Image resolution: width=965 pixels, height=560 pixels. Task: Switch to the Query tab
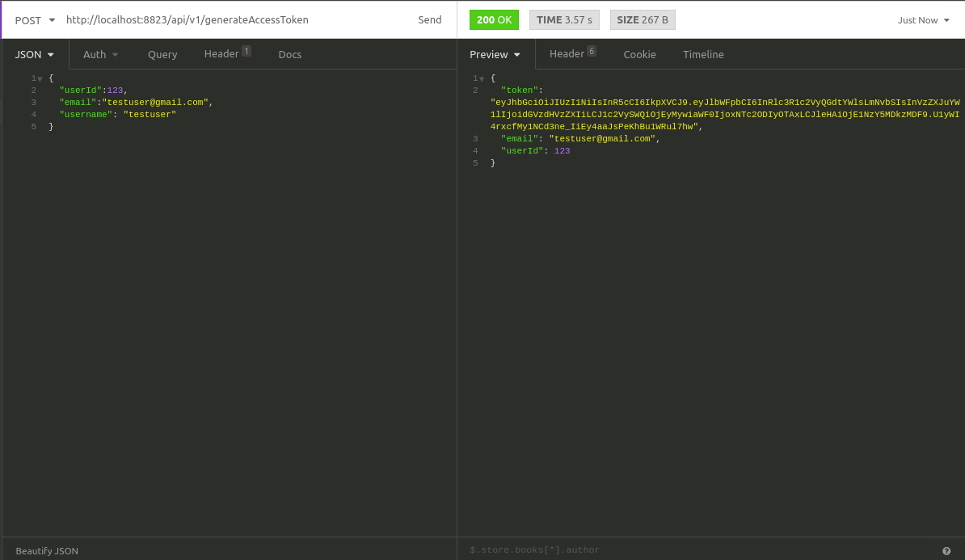click(162, 54)
